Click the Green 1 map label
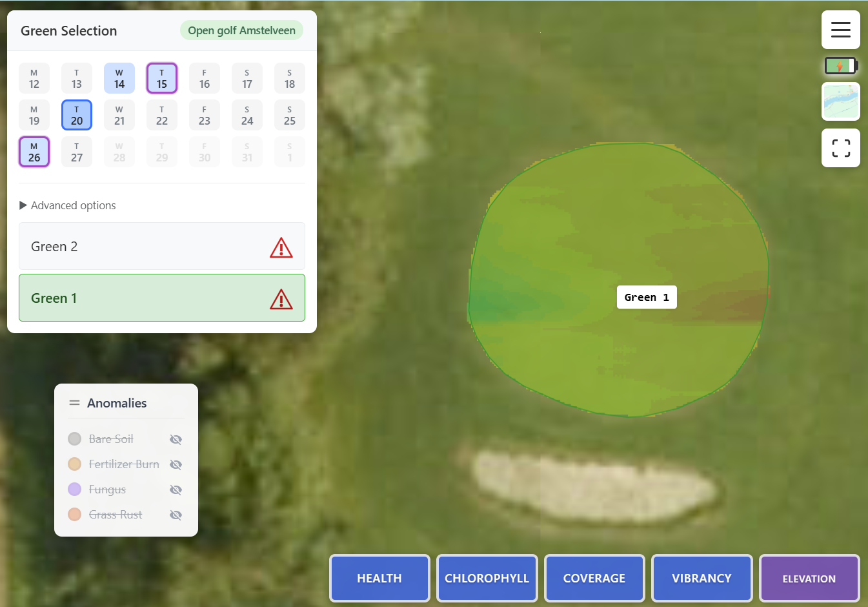868x607 pixels. (x=647, y=297)
